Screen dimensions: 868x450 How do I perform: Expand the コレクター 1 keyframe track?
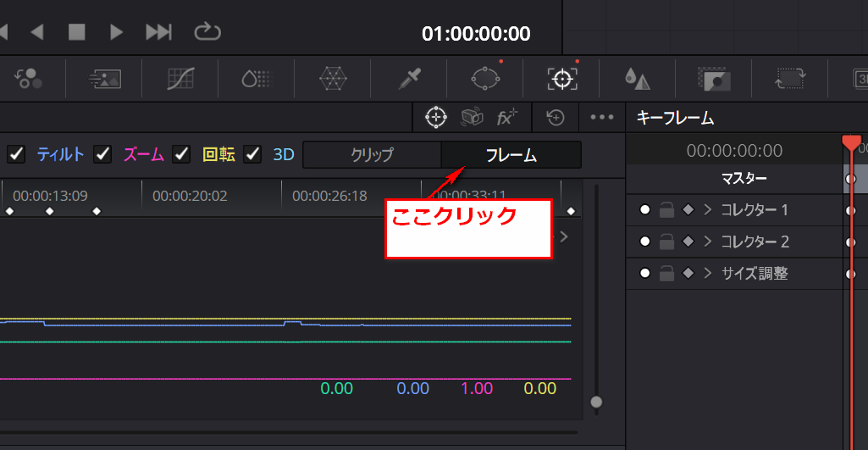(x=708, y=209)
